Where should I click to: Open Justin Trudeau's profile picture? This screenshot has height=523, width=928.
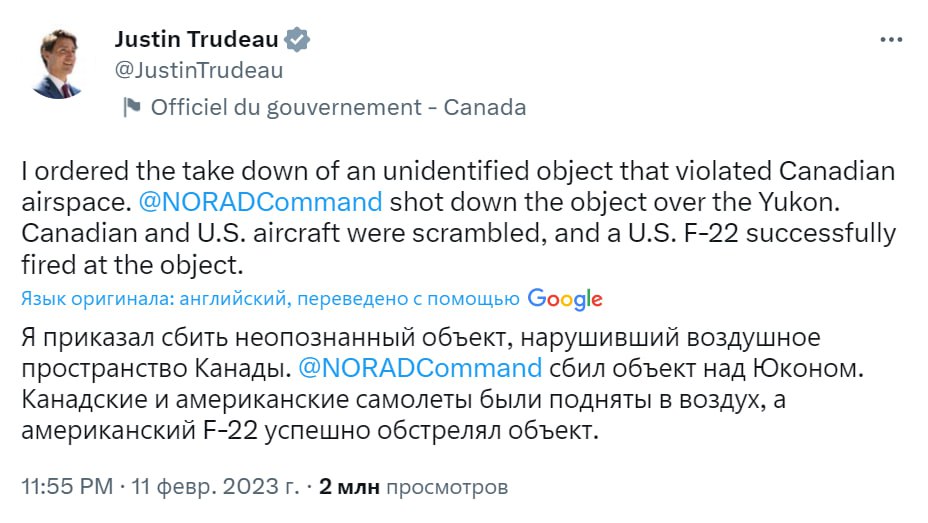56,64
